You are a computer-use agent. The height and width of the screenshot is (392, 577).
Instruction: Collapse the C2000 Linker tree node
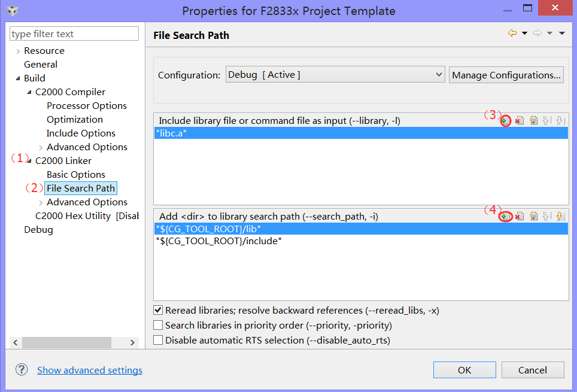tap(29, 161)
